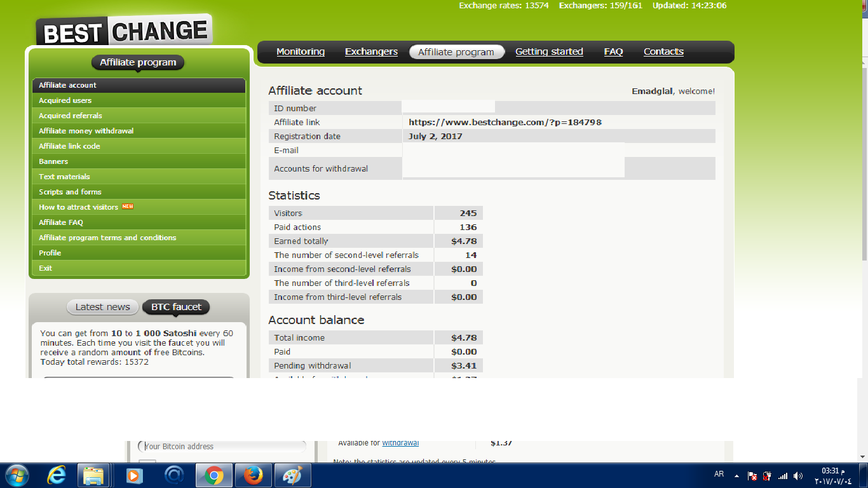The height and width of the screenshot is (488, 868).
Task: Click the power/battery tray icon
Action: click(x=768, y=475)
